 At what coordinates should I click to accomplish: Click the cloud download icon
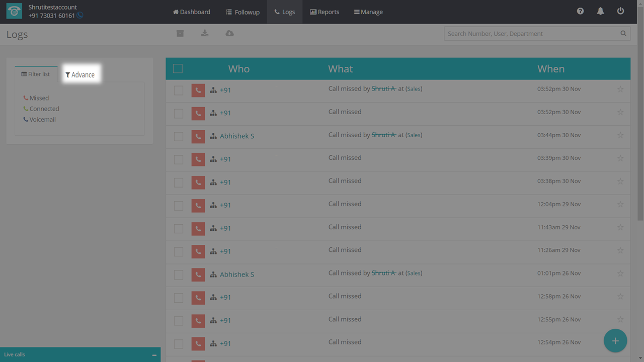229,33
